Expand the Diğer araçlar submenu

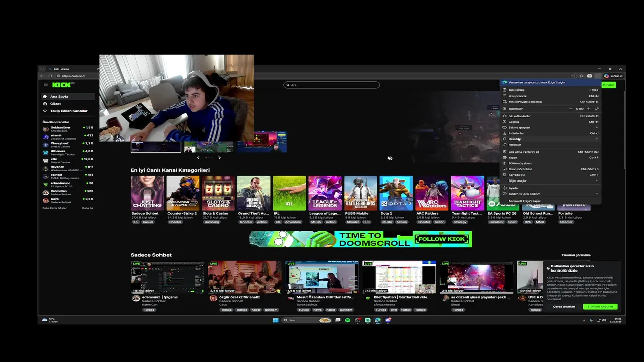550,180
